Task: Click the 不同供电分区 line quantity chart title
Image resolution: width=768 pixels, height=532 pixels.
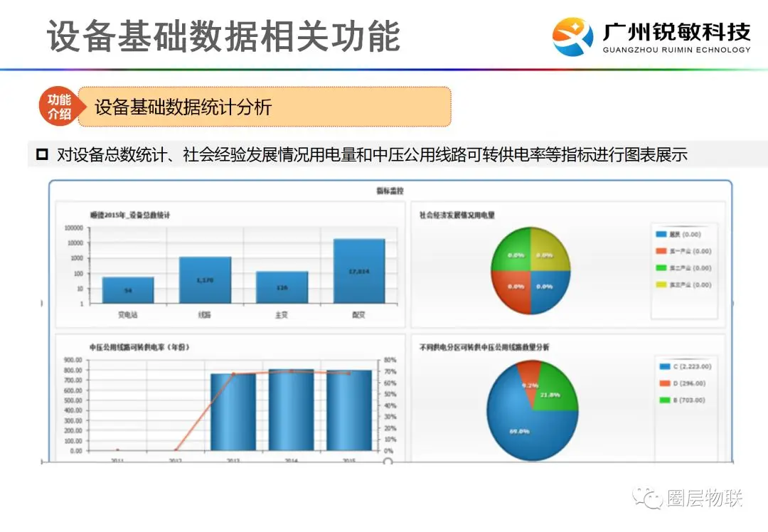Action: coord(484,347)
